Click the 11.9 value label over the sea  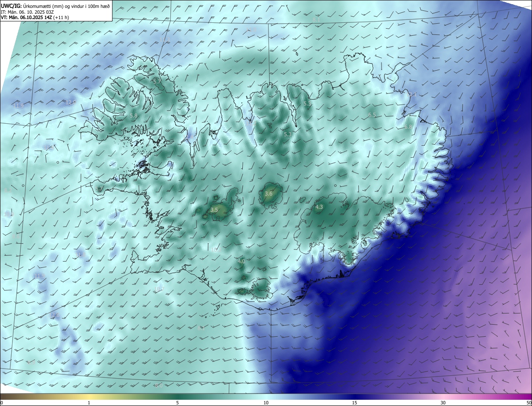pyautogui.click(x=18, y=106)
